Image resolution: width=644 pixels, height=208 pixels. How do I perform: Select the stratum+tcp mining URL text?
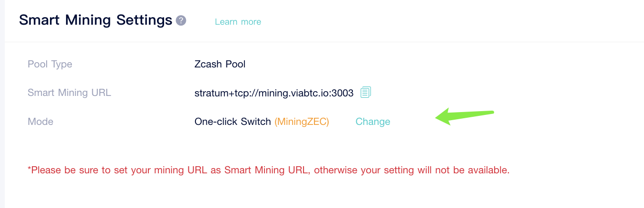(274, 93)
